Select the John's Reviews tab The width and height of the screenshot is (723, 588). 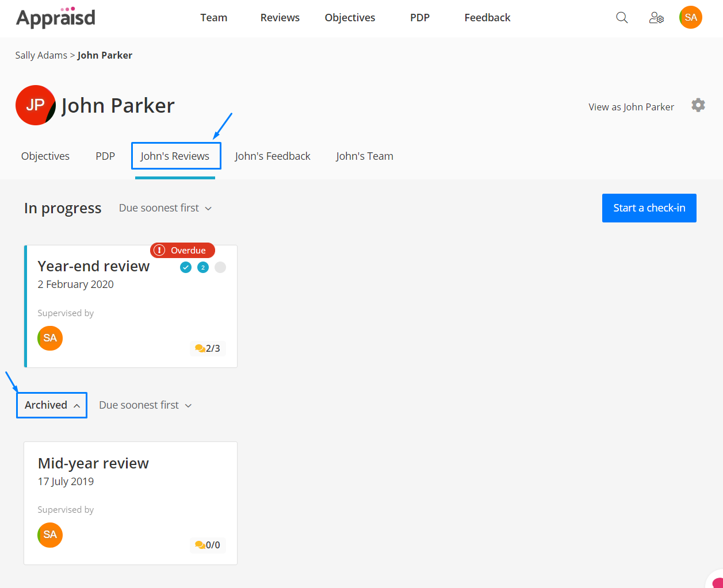click(175, 156)
